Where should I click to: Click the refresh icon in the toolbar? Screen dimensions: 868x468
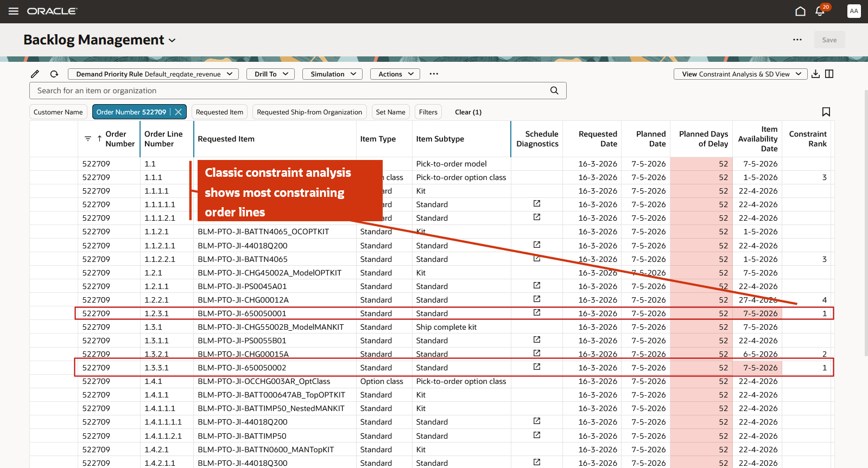coord(54,74)
